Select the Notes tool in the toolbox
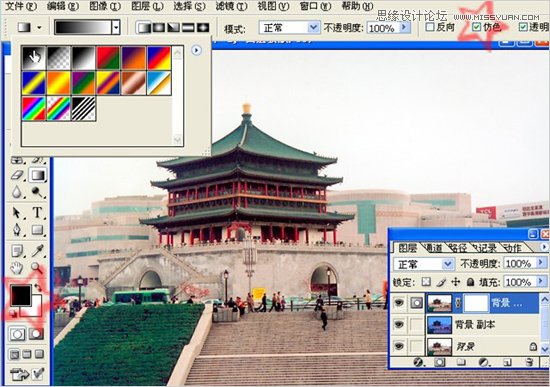The width and height of the screenshot is (550, 387). (x=17, y=251)
